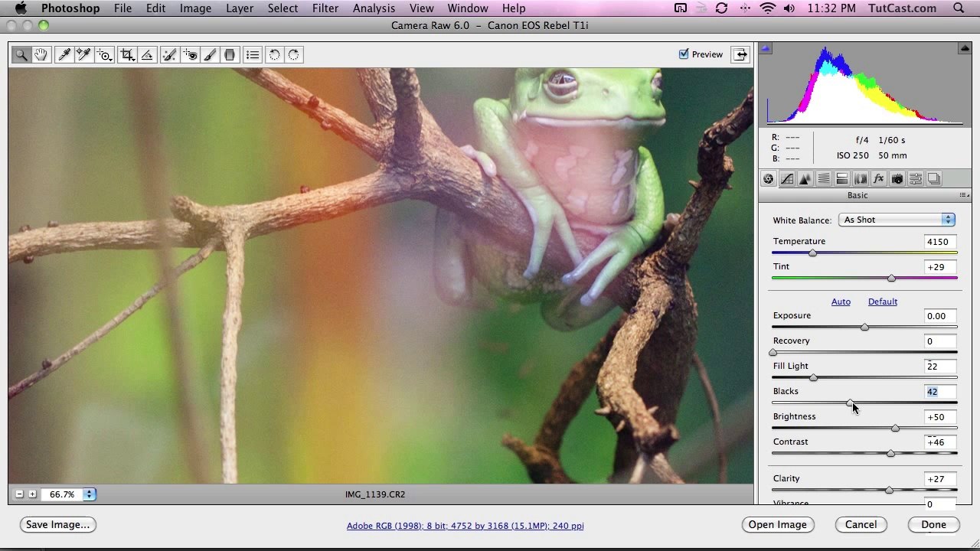Open the Layer menu
Screen dimensions: 980x551
coord(240,8)
